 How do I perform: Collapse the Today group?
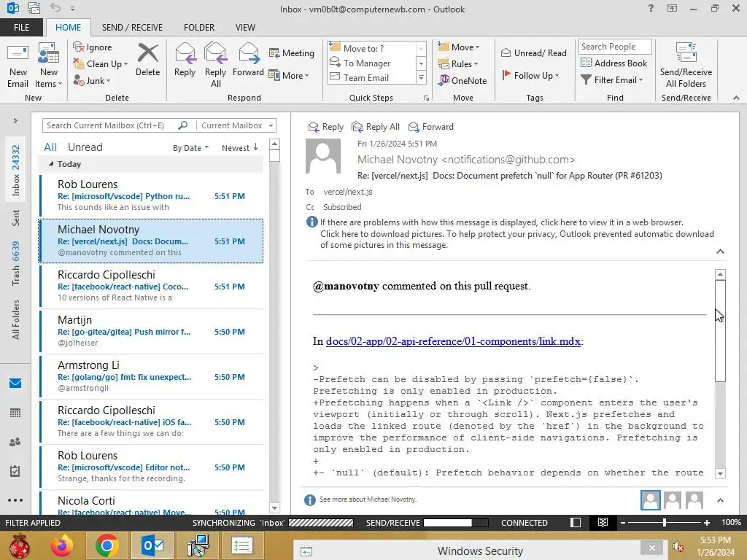[51, 164]
